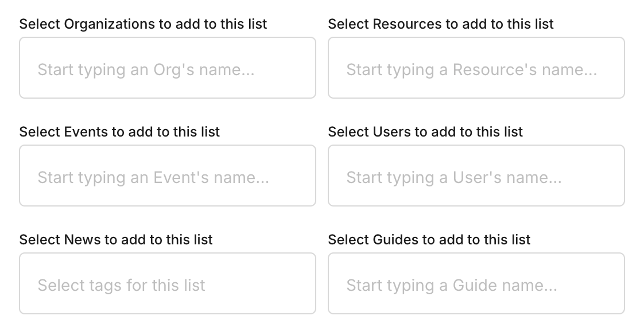Viewport: 644px width, 335px height.
Task: Click the 'Select News to add' label
Action: pos(116,240)
